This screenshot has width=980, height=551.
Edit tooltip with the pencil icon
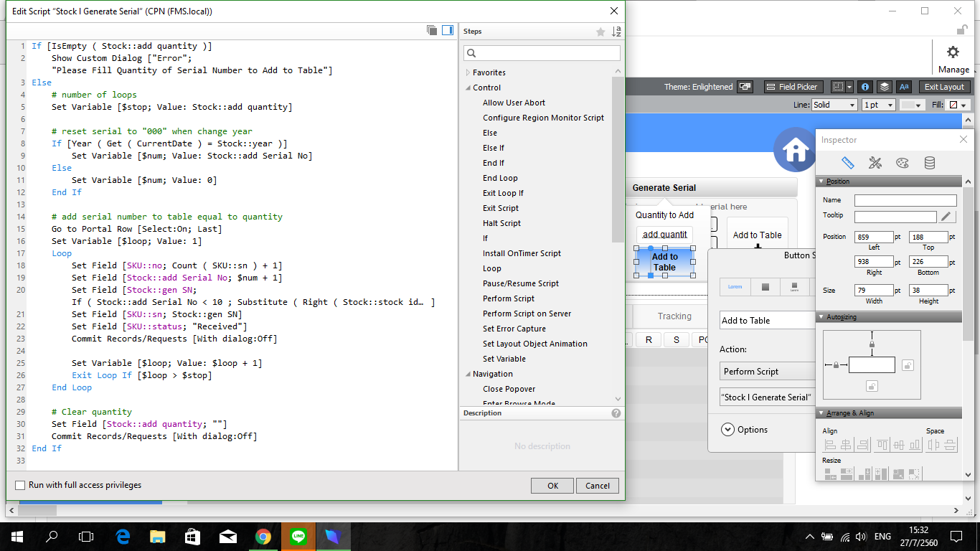947,216
